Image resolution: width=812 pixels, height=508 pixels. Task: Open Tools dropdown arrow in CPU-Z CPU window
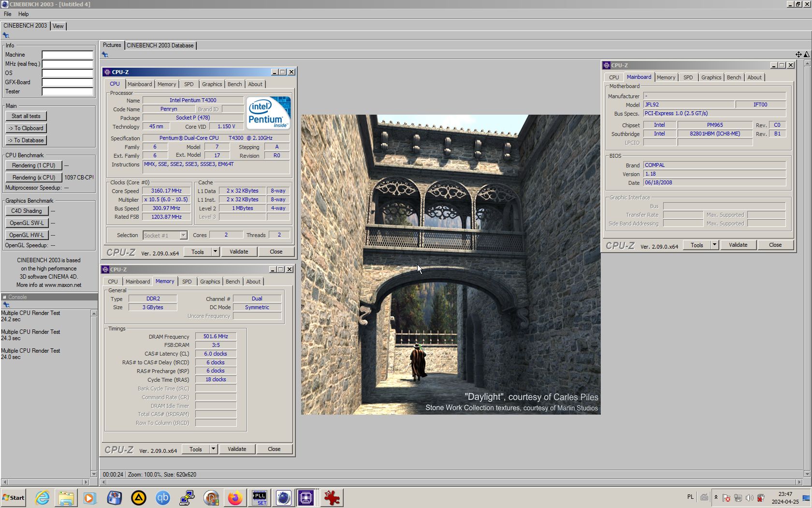point(215,252)
